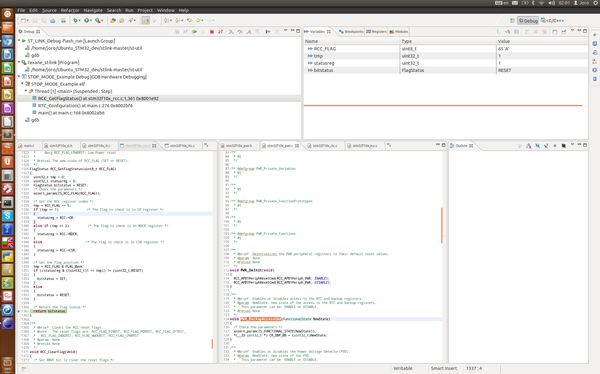The width and height of the screenshot is (600, 374).
Task: Click the Outline view tab
Action: [461, 146]
